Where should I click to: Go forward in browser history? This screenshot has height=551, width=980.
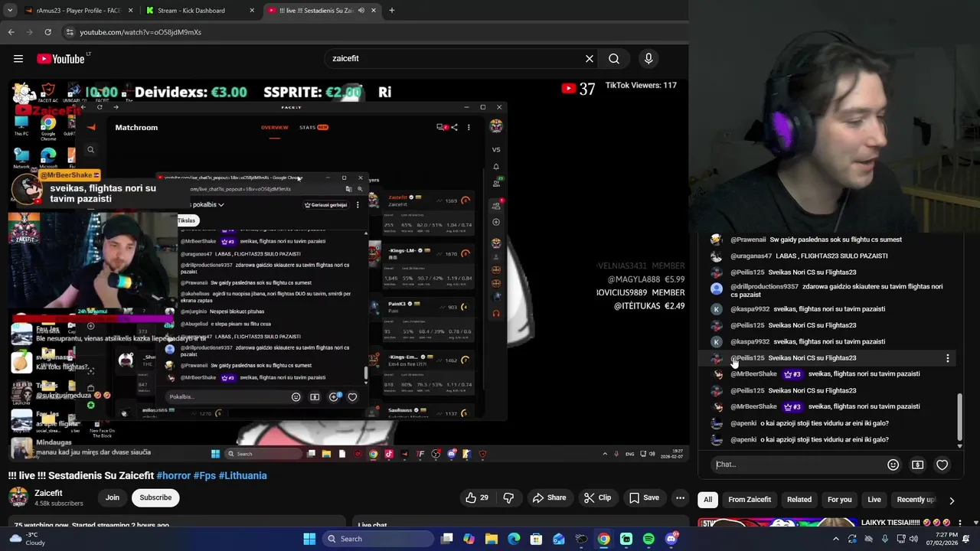(x=29, y=32)
